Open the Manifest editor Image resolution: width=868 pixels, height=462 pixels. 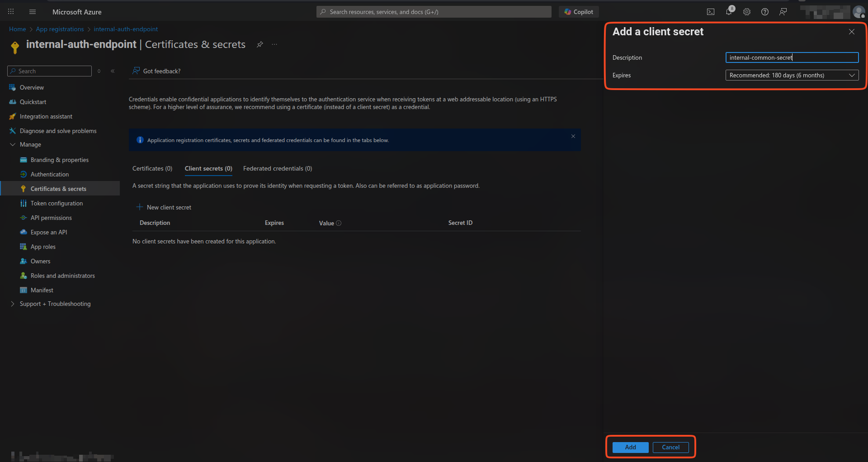[x=42, y=290]
